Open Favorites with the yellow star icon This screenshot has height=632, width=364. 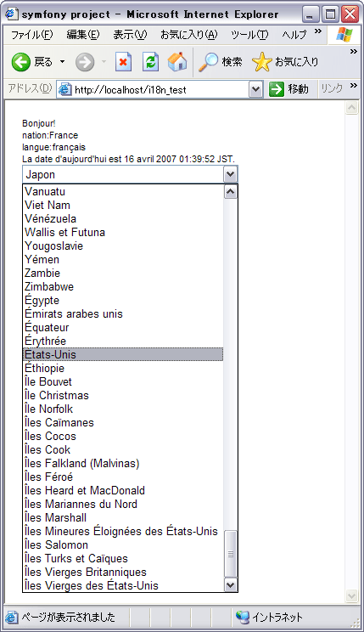click(x=261, y=62)
